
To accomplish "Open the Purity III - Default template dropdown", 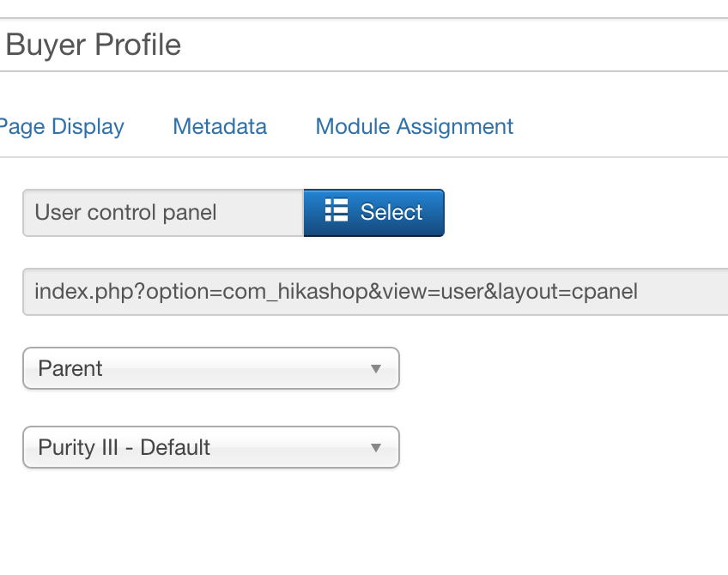I will [210, 448].
